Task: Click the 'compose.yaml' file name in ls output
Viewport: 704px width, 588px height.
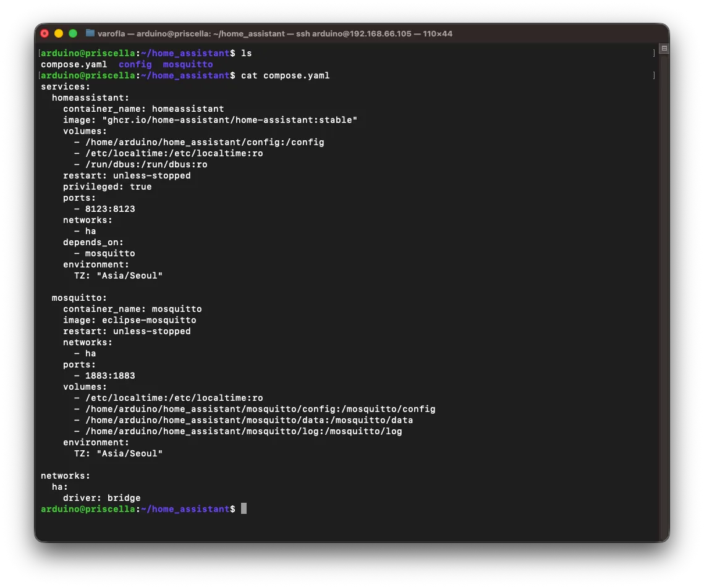Action: [x=74, y=65]
